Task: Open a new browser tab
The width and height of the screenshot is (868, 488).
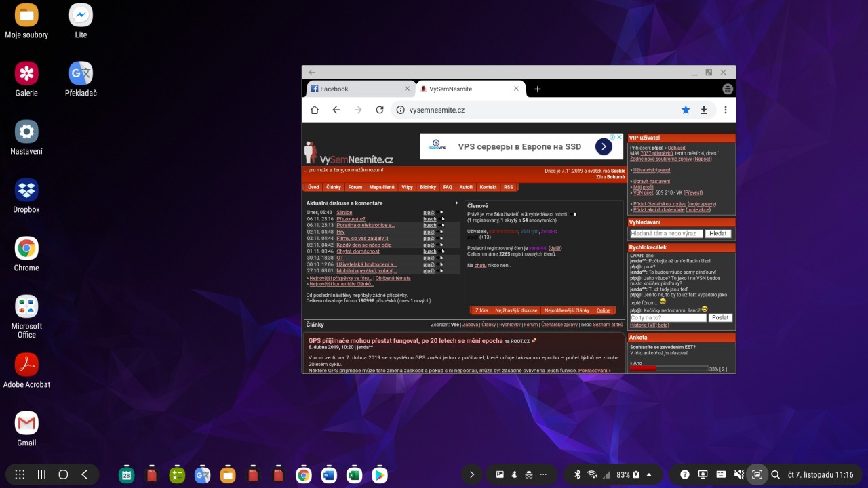Action: click(538, 89)
